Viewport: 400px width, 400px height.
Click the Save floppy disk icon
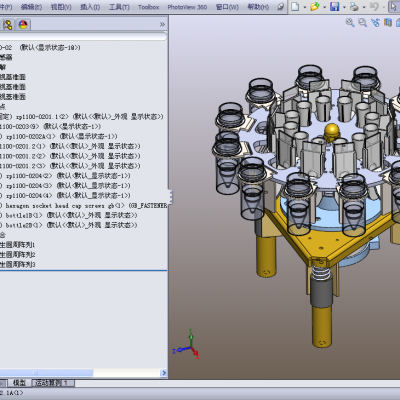334,6
